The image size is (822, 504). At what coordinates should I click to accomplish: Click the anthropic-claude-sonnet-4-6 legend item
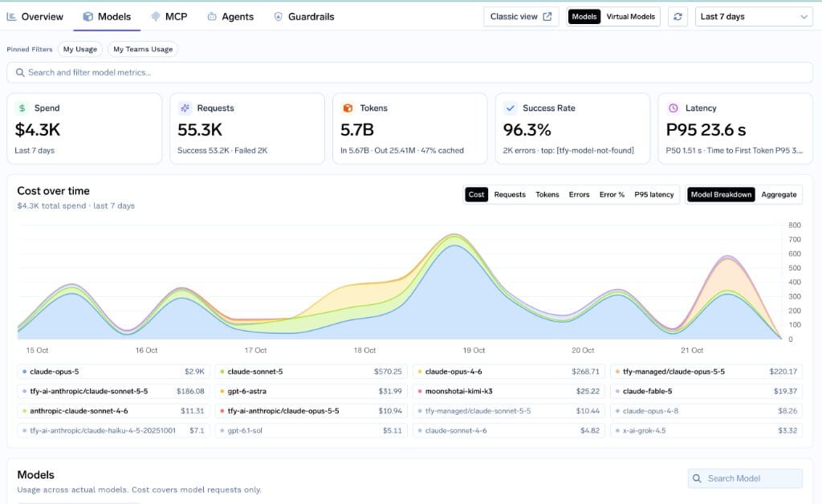pos(113,411)
